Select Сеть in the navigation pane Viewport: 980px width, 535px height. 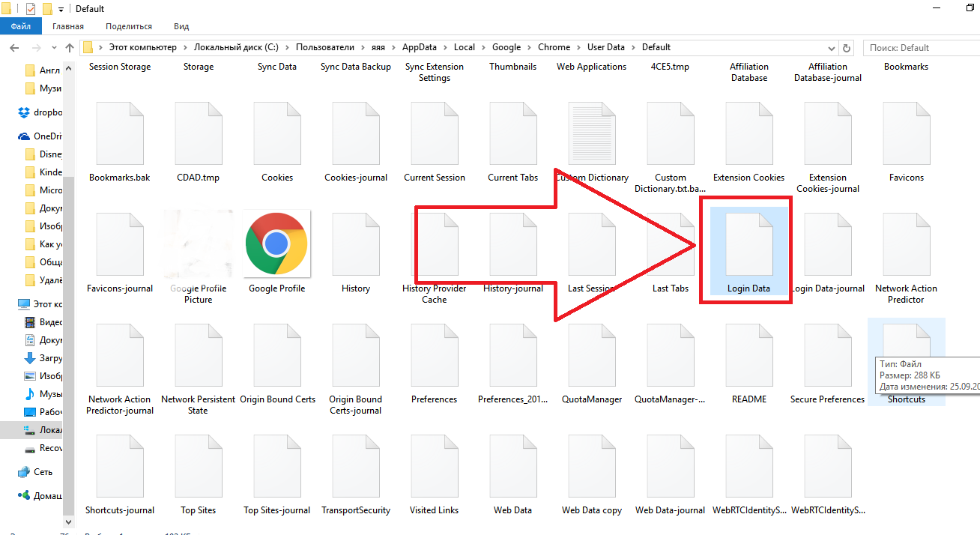tap(43, 472)
